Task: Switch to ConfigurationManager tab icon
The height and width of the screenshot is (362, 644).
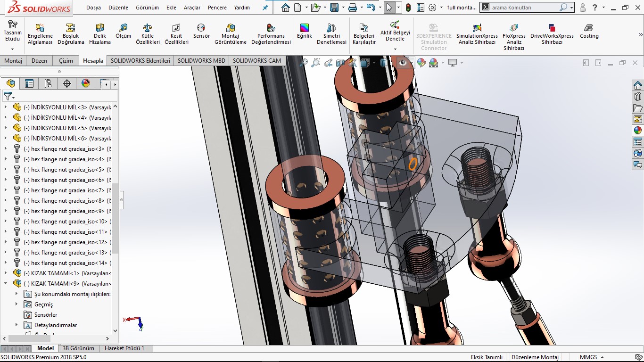Action: coord(48,83)
